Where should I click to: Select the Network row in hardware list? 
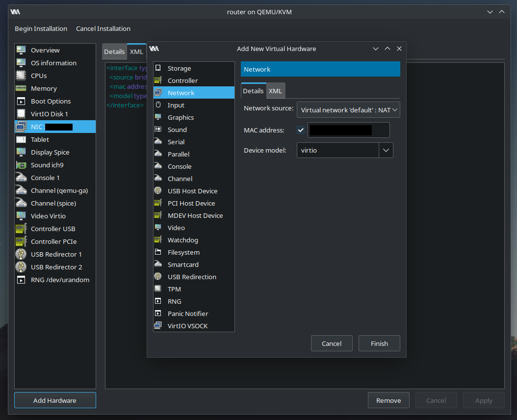194,93
